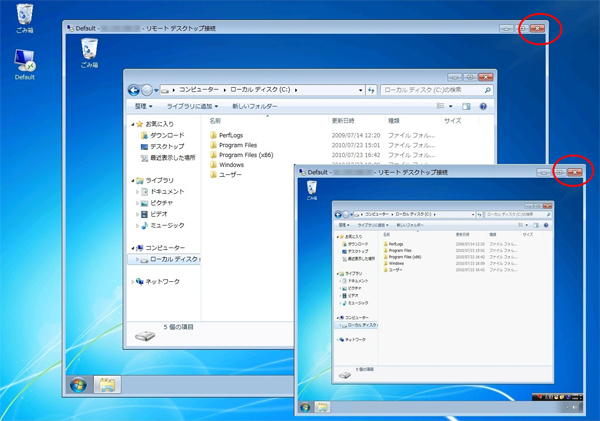Click the forward arrow in the large Explorer window
The image size is (600, 421).
(147, 90)
